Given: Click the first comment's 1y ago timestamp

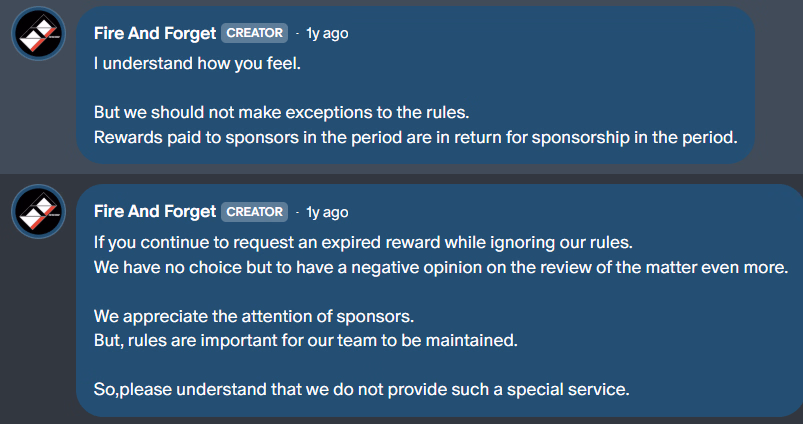Looking at the screenshot, I should pyautogui.click(x=327, y=33).
